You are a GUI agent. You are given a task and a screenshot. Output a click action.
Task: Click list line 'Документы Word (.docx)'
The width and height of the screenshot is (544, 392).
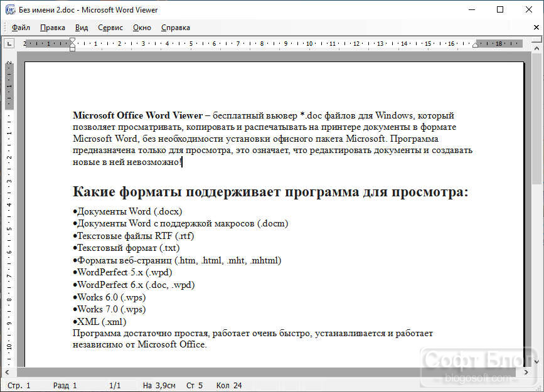coord(127,211)
